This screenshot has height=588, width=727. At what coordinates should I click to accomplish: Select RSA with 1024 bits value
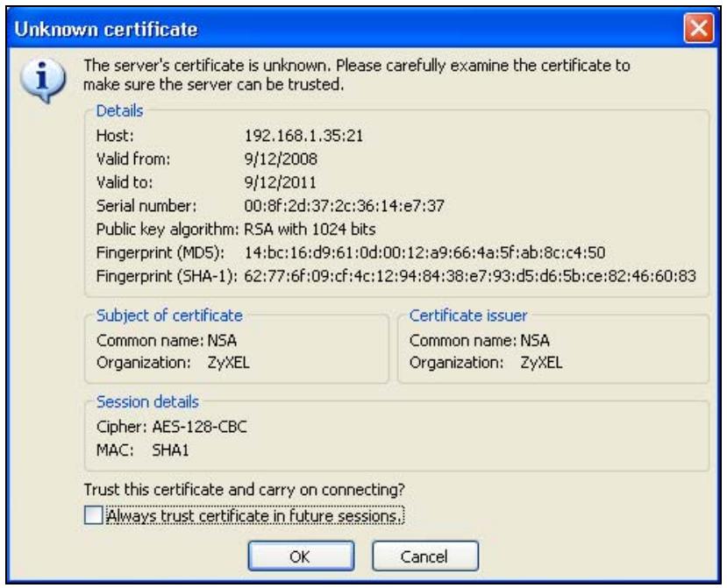[310, 229]
